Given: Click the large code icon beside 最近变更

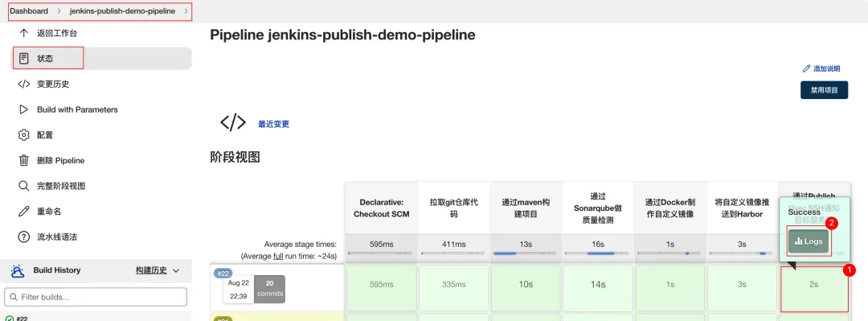Looking at the screenshot, I should (233, 123).
